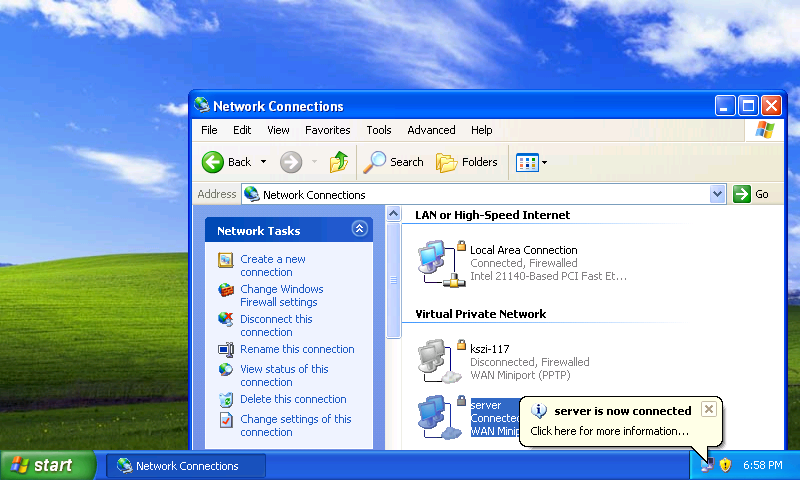
Task: Click the Security Center shield tray icon
Action: coord(725,465)
